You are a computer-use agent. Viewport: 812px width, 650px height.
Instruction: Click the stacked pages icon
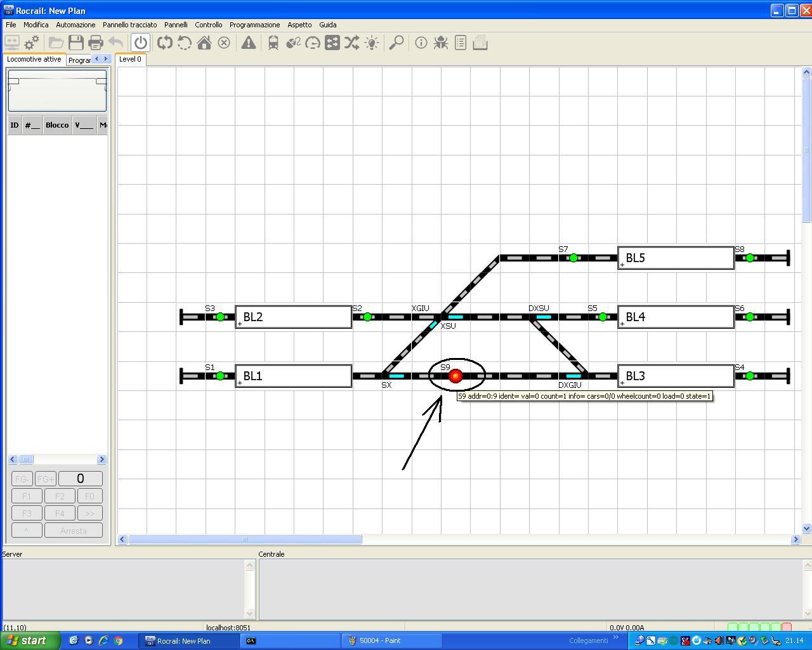[480, 43]
